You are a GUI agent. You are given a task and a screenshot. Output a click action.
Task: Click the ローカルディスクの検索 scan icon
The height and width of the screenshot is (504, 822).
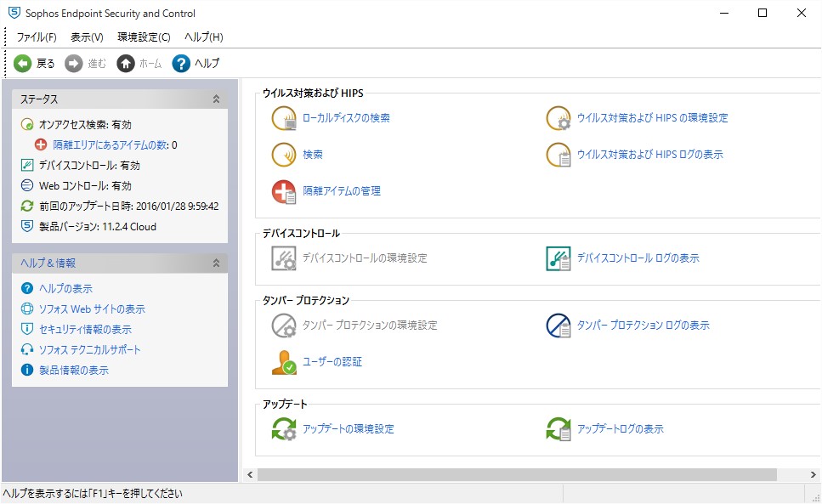(284, 118)
